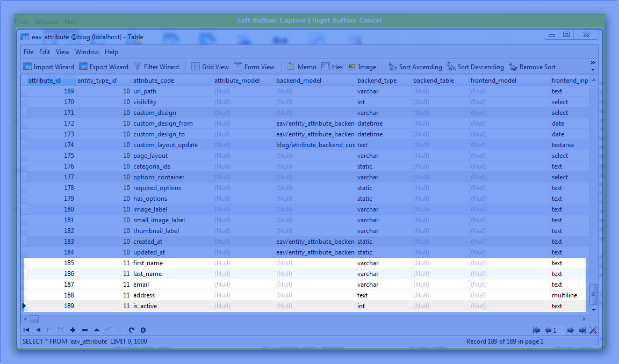This screenshot has height=364, width=619.
Task: Select the email attribute cell
Action: (x=141, y=285)
